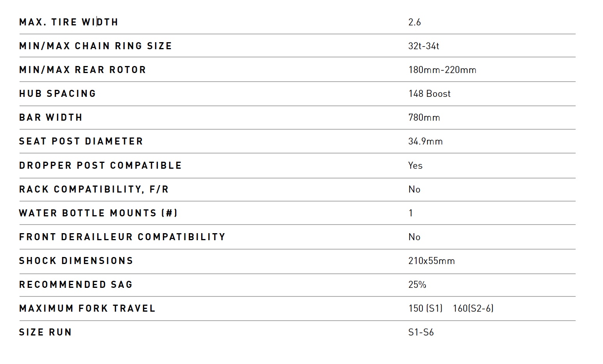Select the 180mm-220mm rotor value
Viewport: 603px width, 364px height.
[x=442, y=70]
